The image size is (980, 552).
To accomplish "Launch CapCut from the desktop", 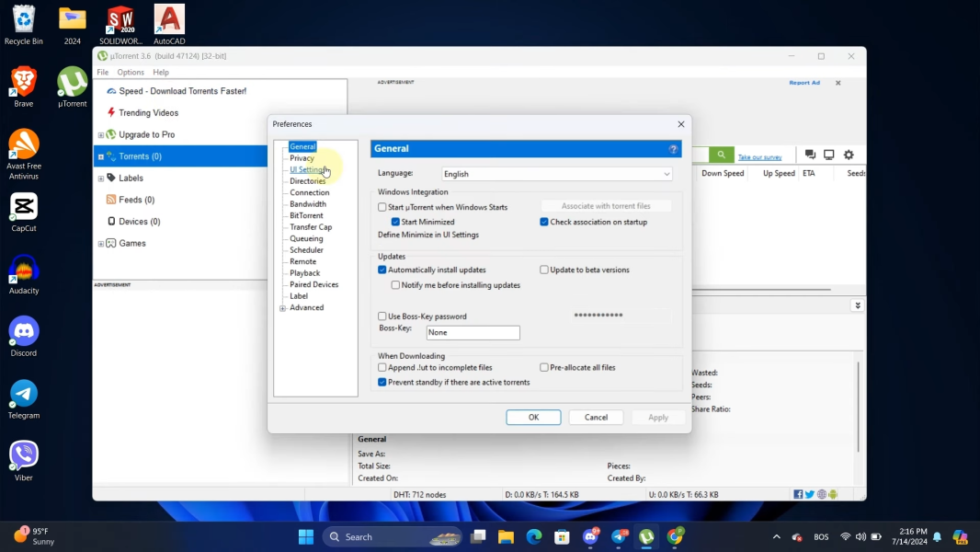I will tap(24, 212).
